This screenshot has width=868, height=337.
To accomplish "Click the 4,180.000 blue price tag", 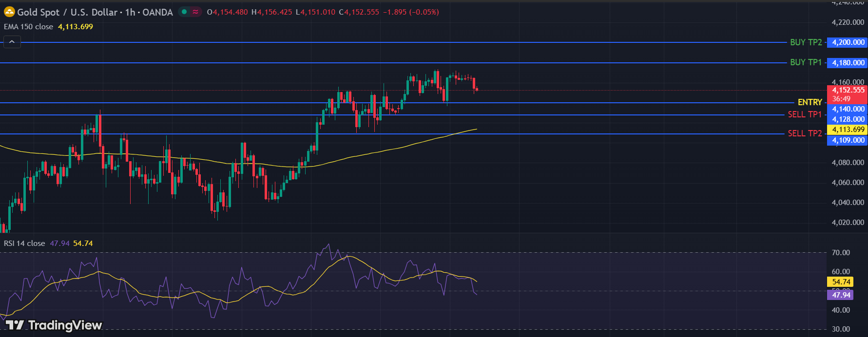I will tap(848, 63).
